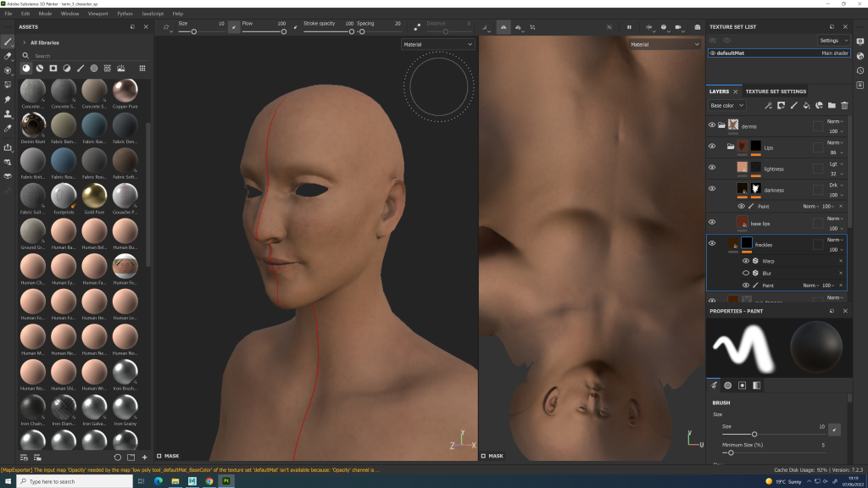Select the Clone stamp tool
868x488 pixels.
coord(8,114)
